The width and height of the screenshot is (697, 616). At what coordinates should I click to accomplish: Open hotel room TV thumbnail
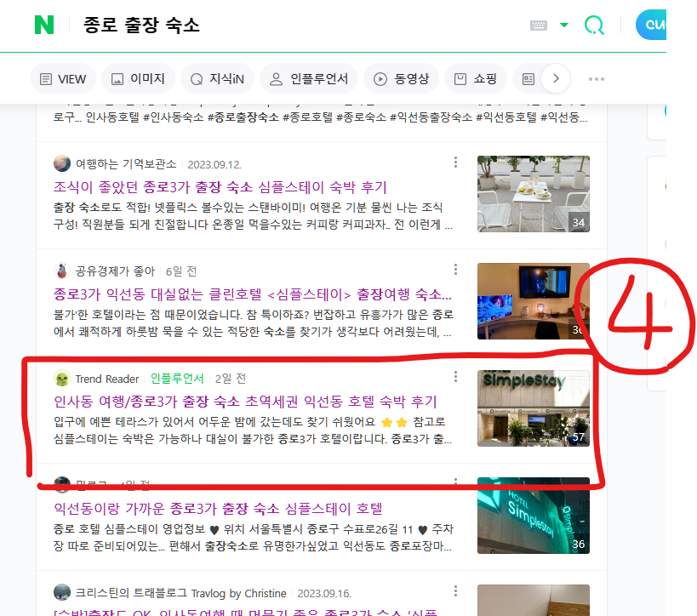click(x=534, y=301)
